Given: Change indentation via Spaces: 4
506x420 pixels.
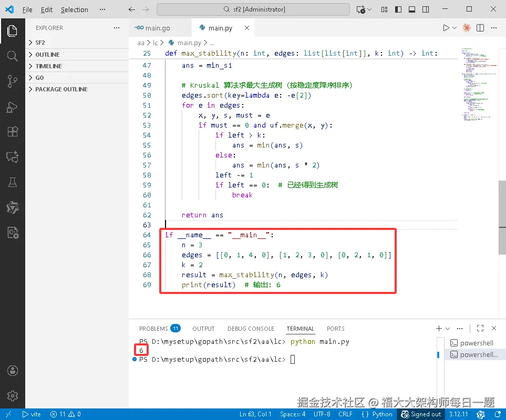Looking at the screenshot, I should pyautogui.click(x=293, y=414).
